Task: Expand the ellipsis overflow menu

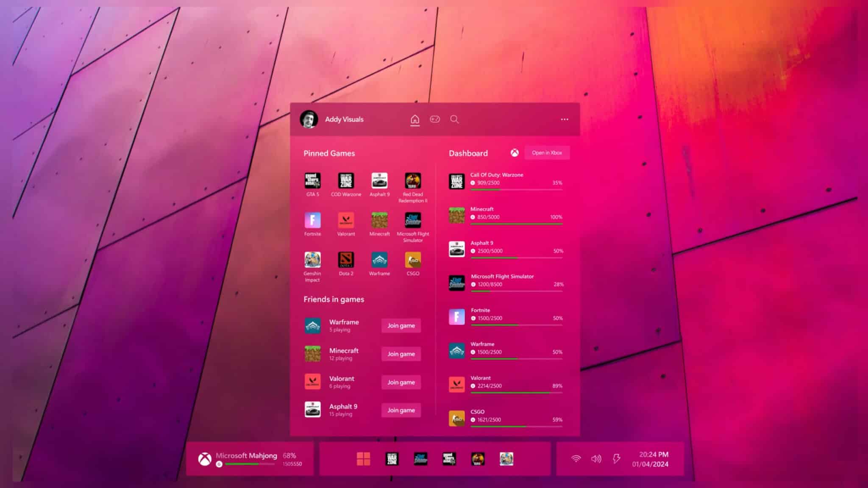Action: [x=565, y=119]
